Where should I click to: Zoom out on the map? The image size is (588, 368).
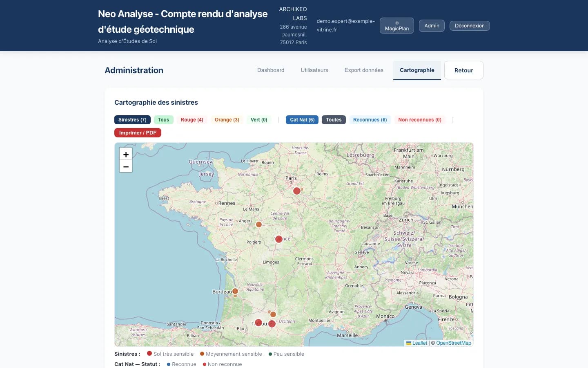pos(126,166)
